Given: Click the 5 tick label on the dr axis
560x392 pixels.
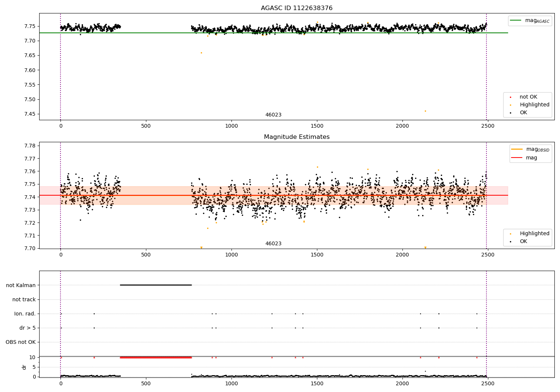Looking at the screenshot, I should (34, 367).
